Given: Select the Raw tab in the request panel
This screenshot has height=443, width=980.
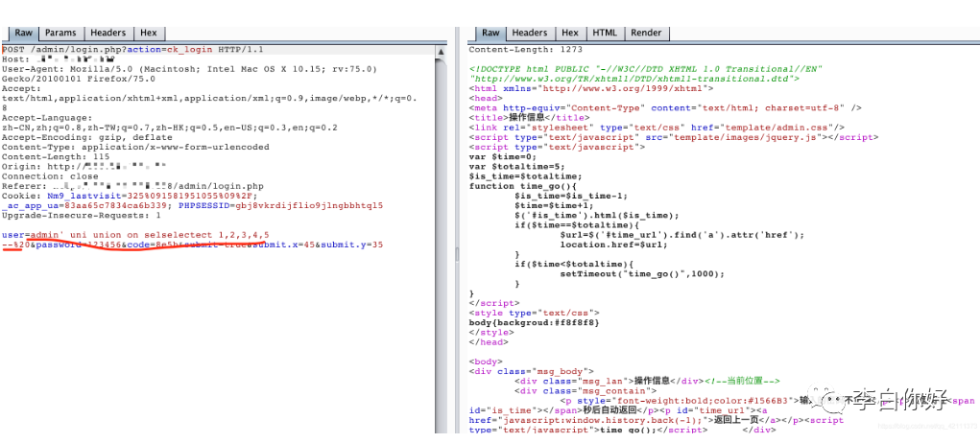Looking at the screenshot, I should [24, 33].
